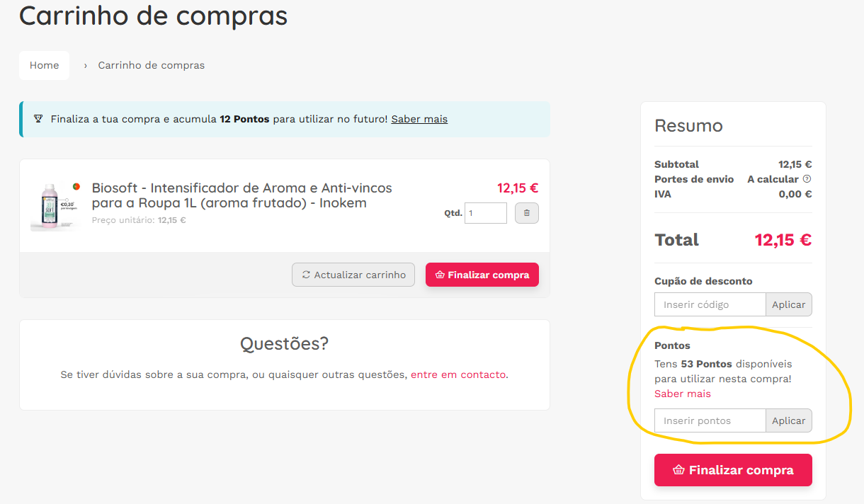Click the Actualizar carrinho button
The height and width of the screenshot is (504, 864).
353,275
